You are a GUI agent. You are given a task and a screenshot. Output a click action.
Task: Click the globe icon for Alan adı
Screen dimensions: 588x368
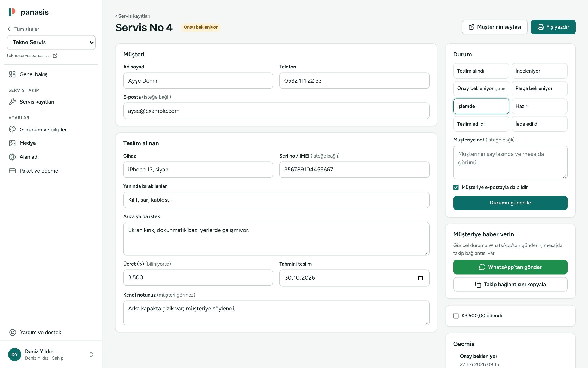coord(12,157)
